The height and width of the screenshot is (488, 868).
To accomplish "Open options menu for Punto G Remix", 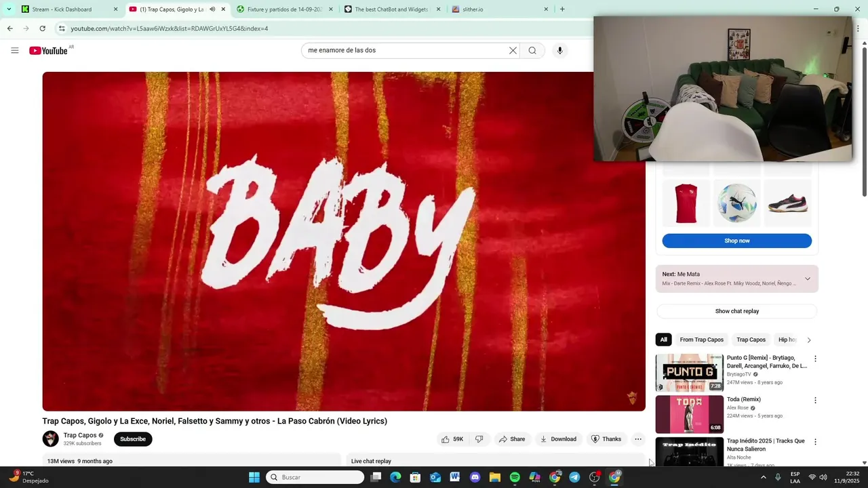I will tap(815, 359).
